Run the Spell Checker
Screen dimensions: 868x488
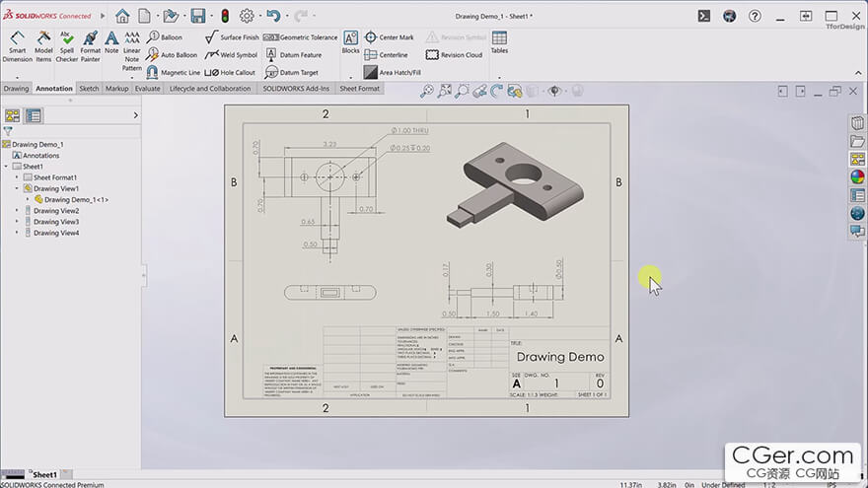(x=66, y=46)
